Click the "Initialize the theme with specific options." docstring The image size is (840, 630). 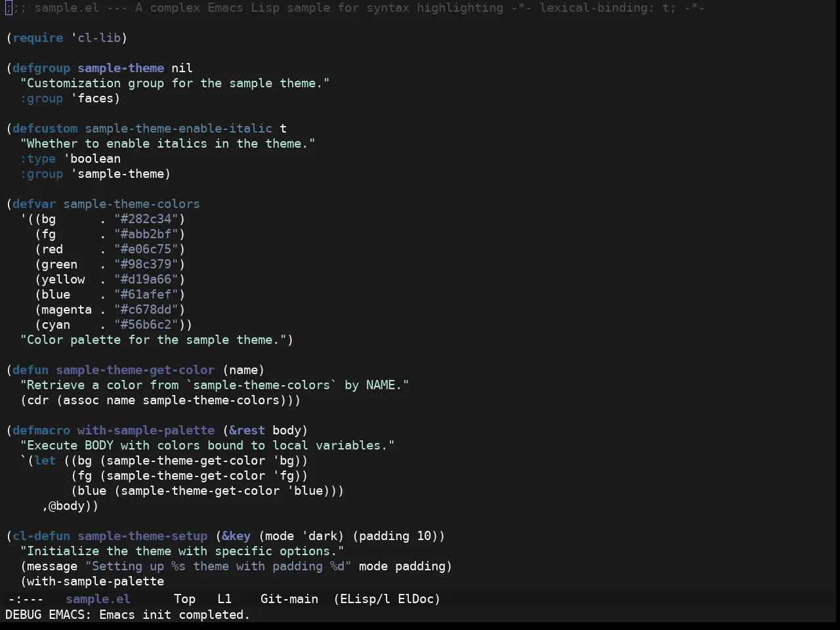coord(182,551)
